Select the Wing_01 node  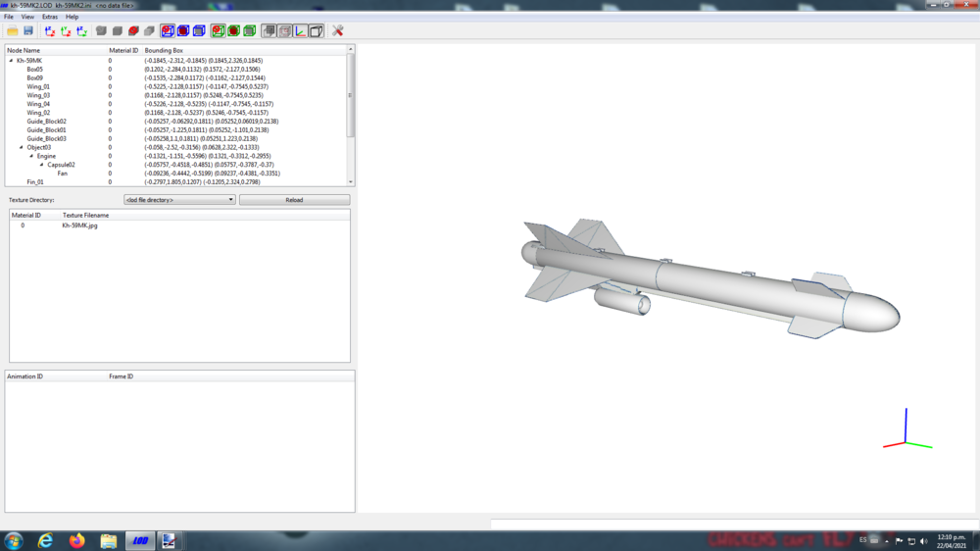(x=38, y=87)
